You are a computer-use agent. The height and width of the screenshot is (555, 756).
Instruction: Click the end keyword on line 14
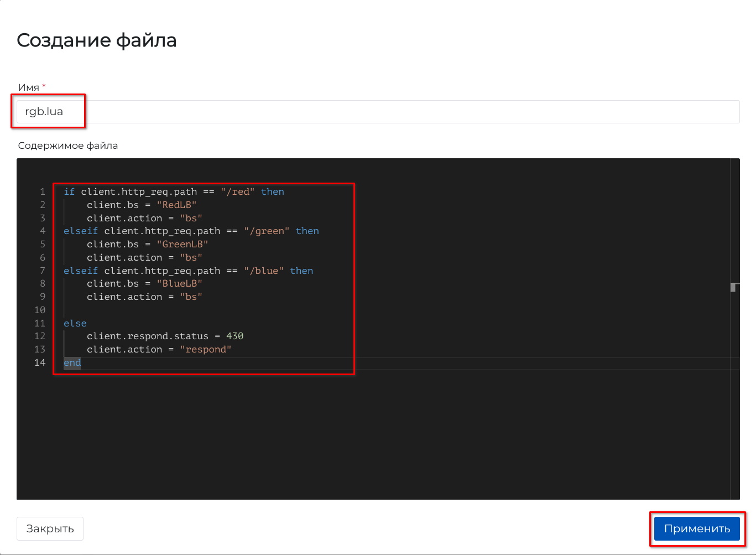72,362
